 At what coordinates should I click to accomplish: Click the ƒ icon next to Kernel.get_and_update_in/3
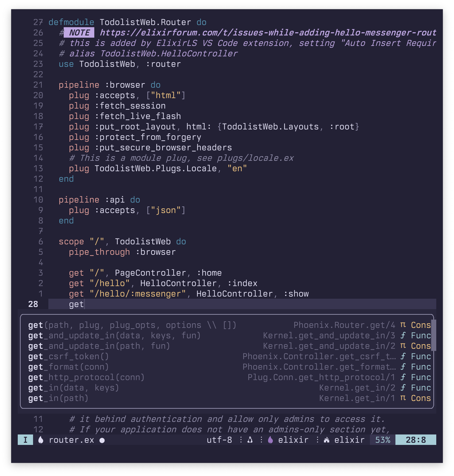tap(403, 335)
